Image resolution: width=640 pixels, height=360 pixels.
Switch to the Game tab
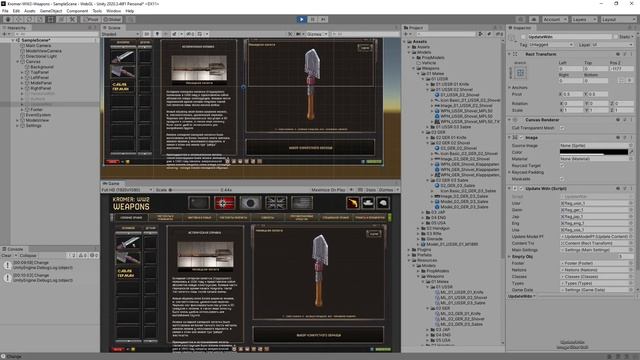click(x=111, y=184)
